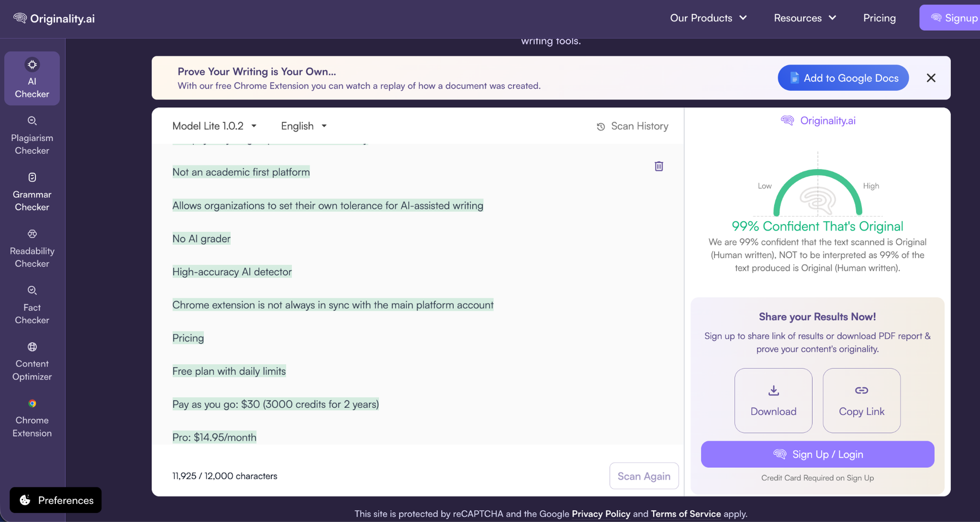Click the Scan Again button
The height and width of the screenshot is (522, 980).
click(x=644, y=476)
